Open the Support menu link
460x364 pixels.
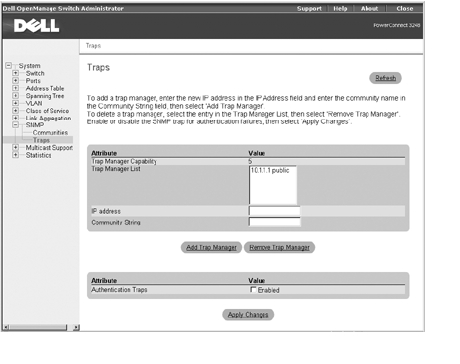tap(309, 9)
